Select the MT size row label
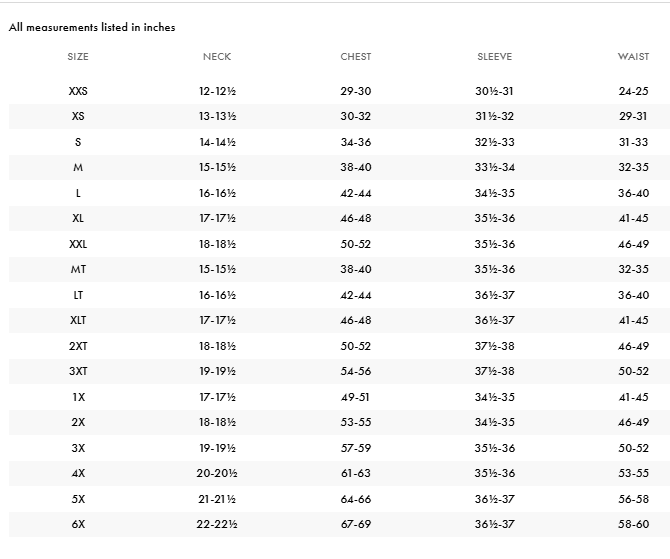670x559 pixels. pos(78,269)
